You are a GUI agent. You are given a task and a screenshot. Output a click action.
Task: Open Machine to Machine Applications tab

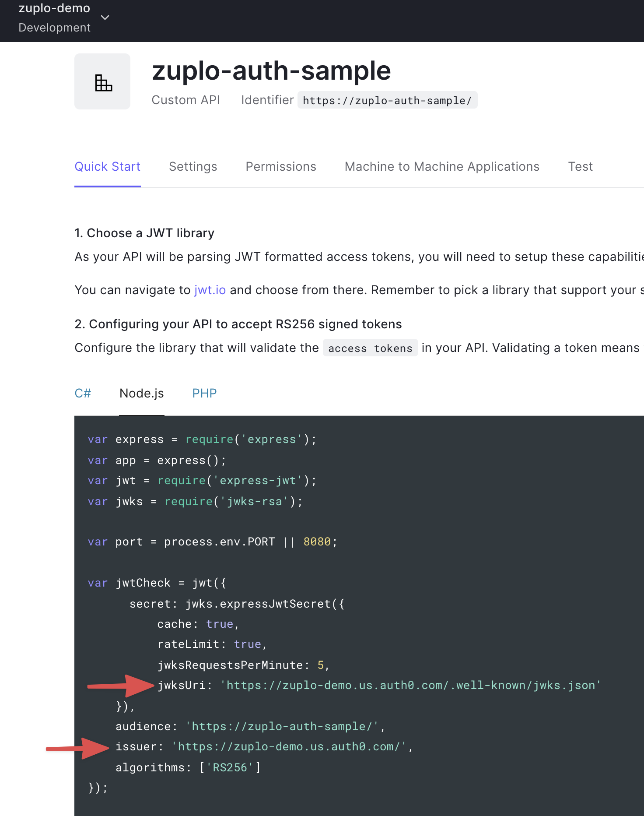coord(442,167)
